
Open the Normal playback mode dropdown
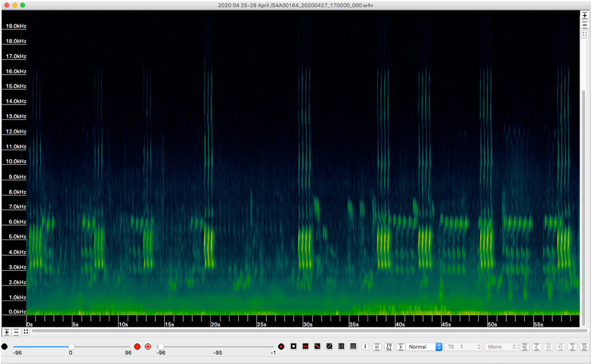423,347
